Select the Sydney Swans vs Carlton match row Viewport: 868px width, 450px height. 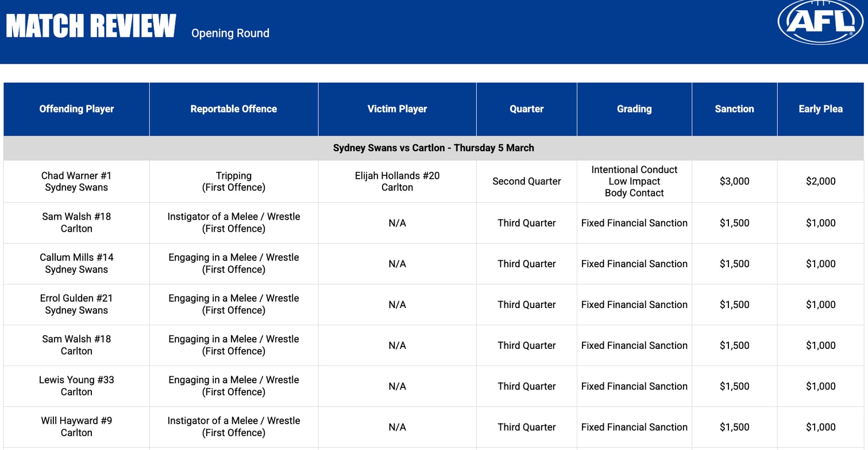(x=433, y=148)
